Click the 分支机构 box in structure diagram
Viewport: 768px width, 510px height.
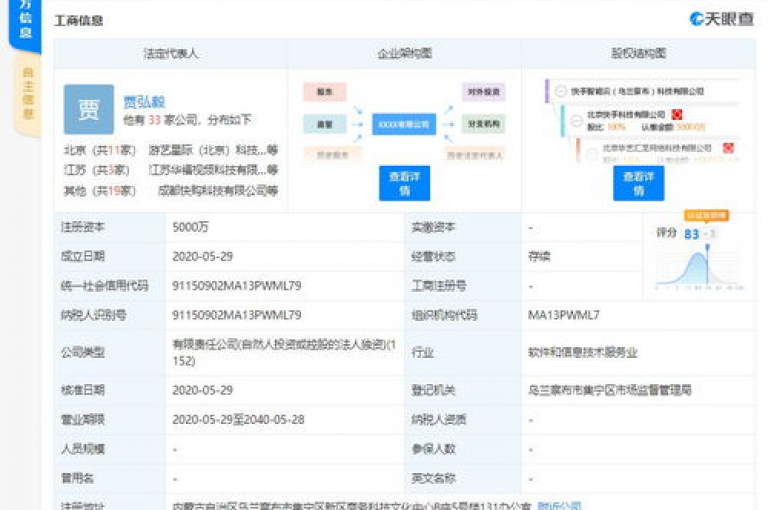tap(483, 124)
